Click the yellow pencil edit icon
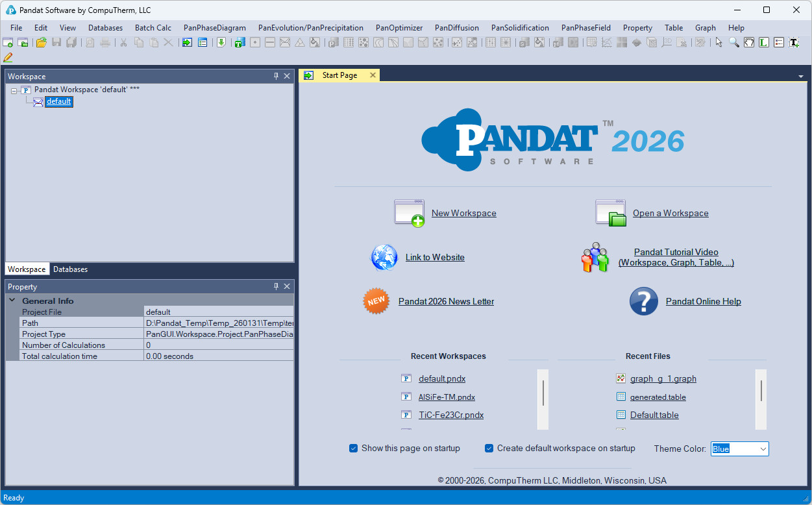 [x=8, y=58]
